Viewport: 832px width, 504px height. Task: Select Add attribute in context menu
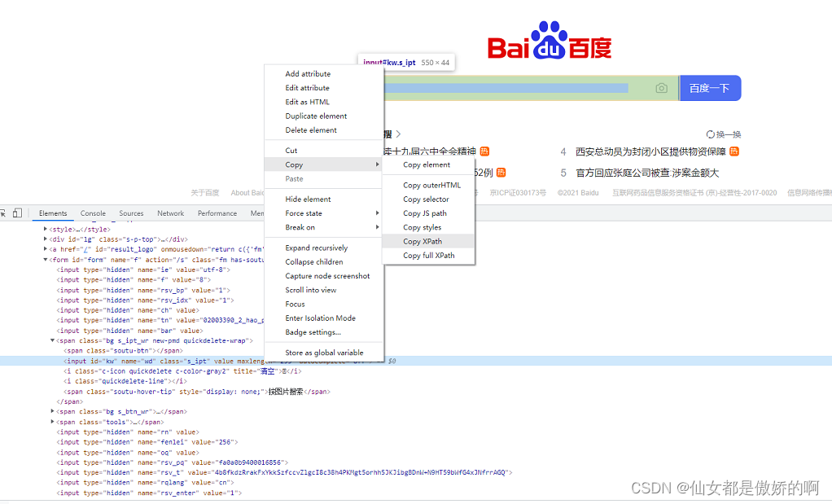coord(324,74)
